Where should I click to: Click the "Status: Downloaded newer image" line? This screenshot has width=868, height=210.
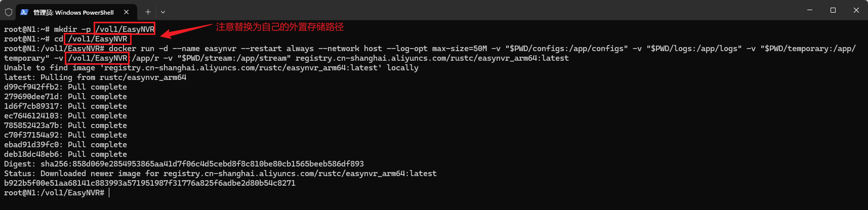(220, 173)
